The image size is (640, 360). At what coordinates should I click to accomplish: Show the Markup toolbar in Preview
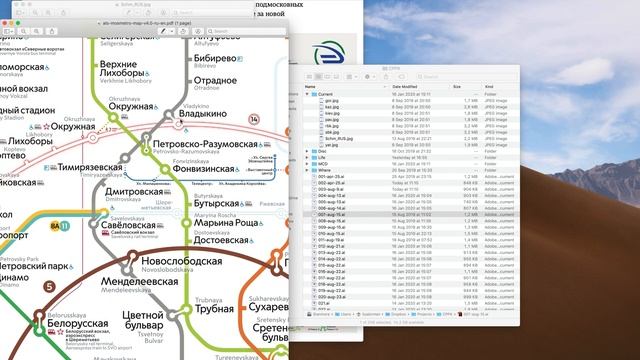pos(198,31)
